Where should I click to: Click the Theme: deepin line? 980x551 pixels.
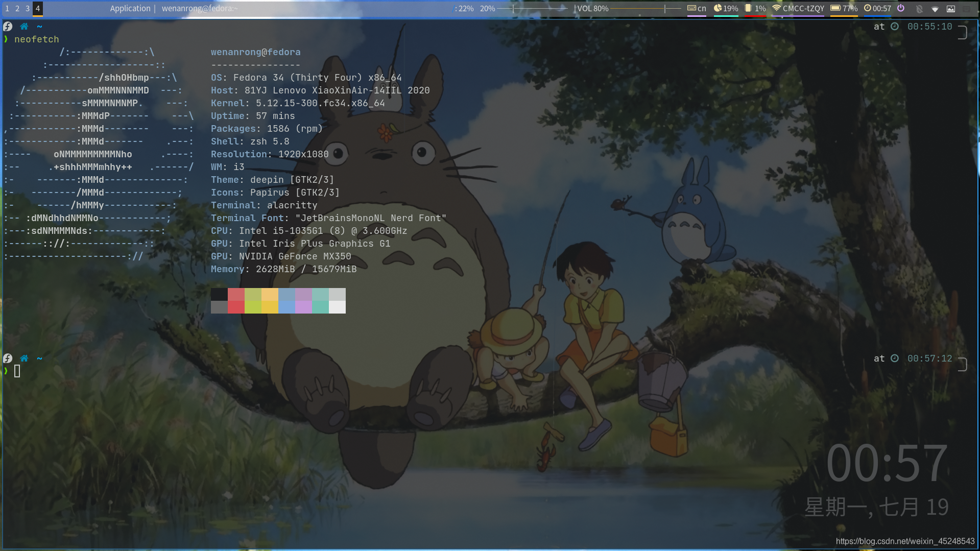click(x=272, y=180)
